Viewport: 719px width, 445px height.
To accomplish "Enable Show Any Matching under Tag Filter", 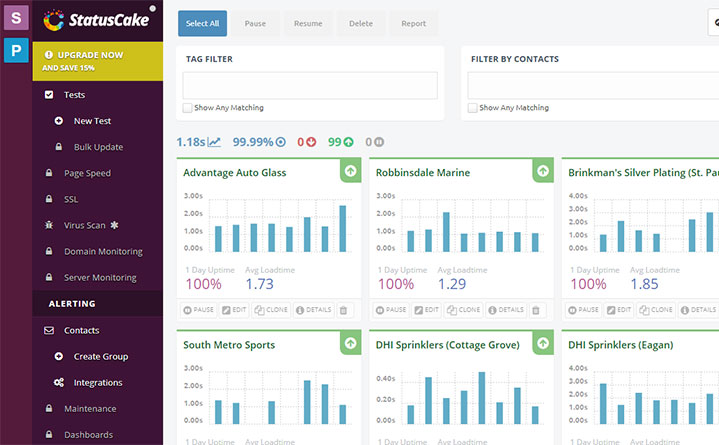I will pyautogui.click(x=188, y=108).
